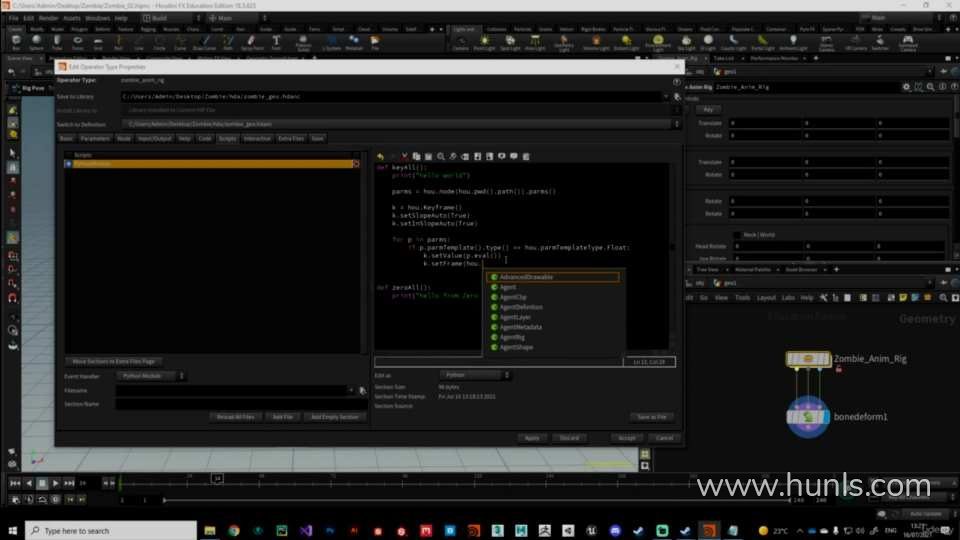
Task: Click the copy icon in script editor toolbar
Action: tap(416, 157)
